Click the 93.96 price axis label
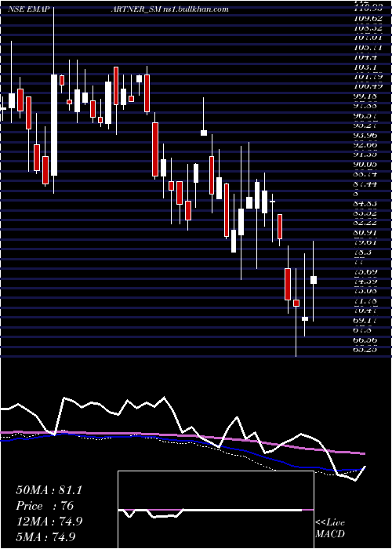This screenshot has width=392, height=549. pyautogui.click(x=366, y=135)
